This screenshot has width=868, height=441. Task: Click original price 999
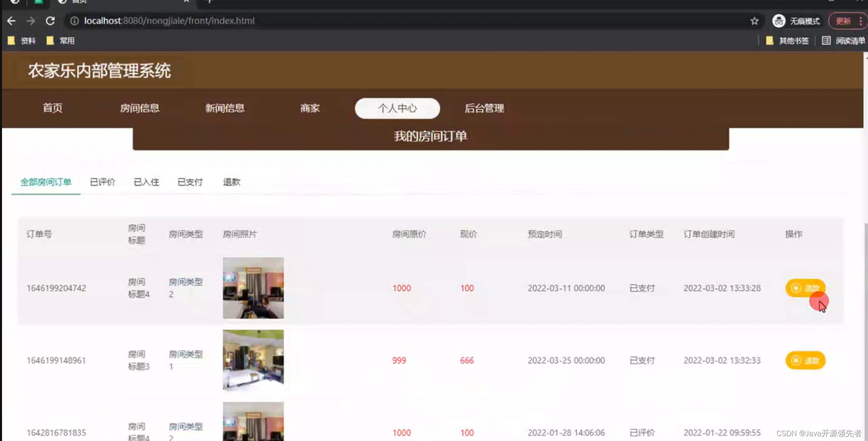399,360
